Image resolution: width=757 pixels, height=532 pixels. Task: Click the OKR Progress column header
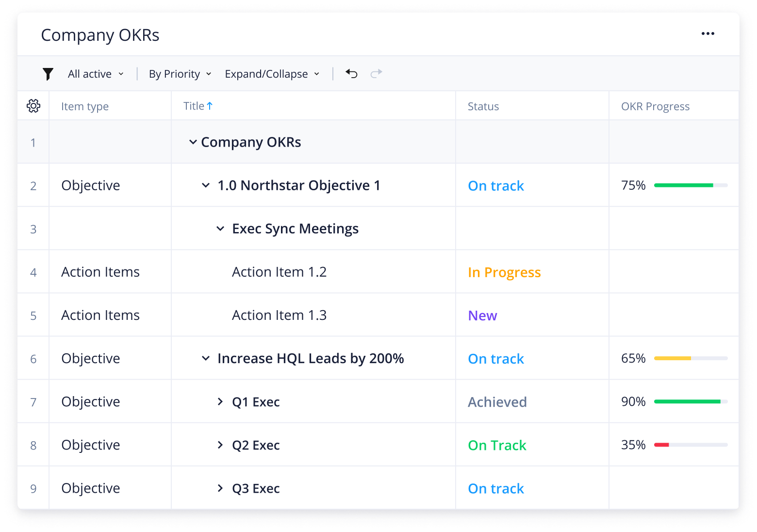[x=655, y=106]
